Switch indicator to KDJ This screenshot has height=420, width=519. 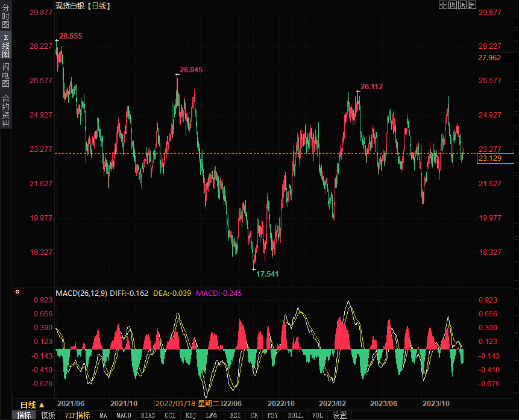[x=190, y=415]
